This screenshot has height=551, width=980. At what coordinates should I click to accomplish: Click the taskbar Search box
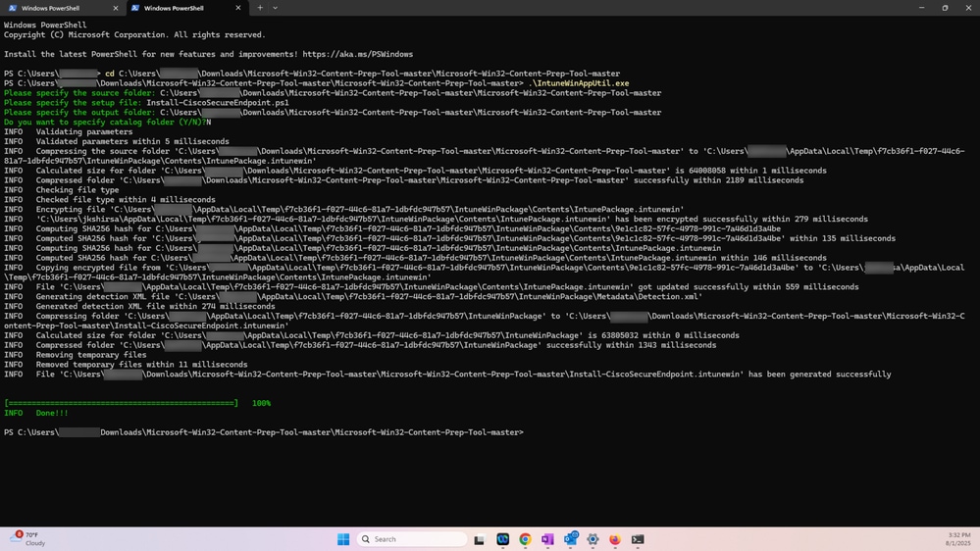click(x=412, y=539)
